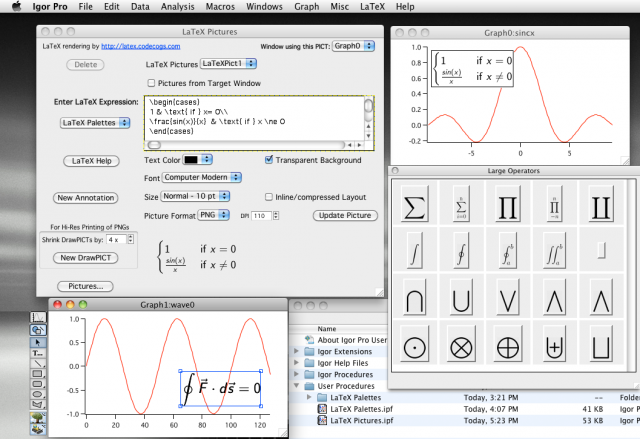Select the drawing mode icon in Graph1
Viewport: 640px width, 439px height.
click(x=38, y=330)
